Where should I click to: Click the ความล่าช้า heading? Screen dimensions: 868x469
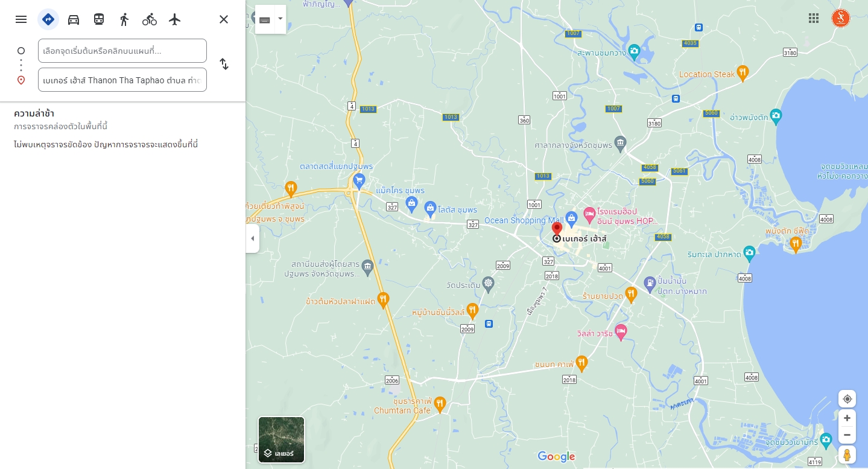pos(34,113)
